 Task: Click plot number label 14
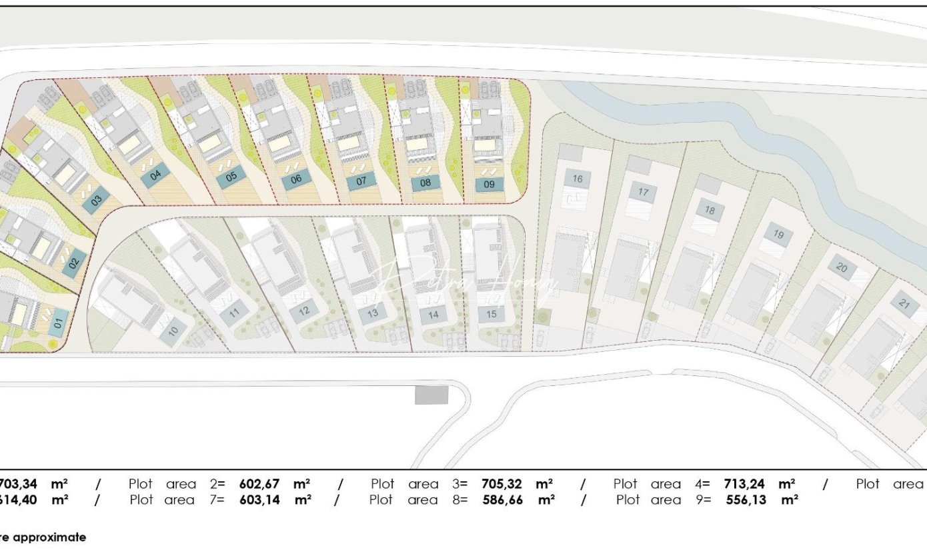tap(433, 315)
